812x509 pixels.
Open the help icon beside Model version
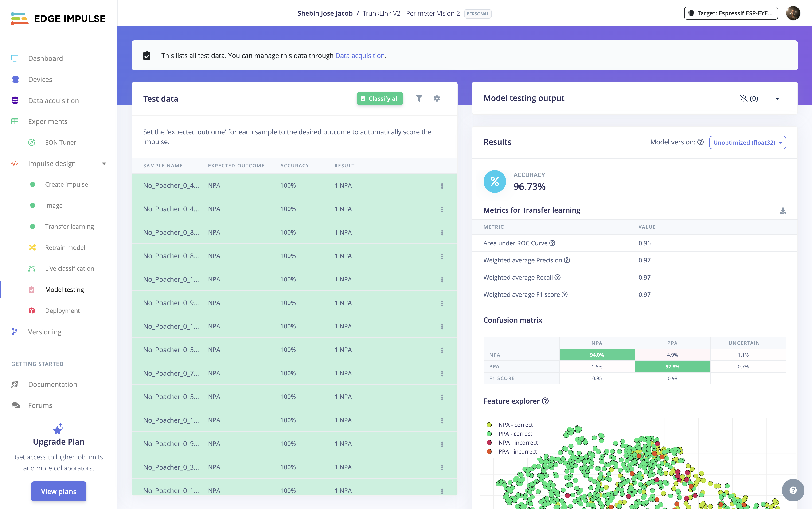pyautogui.click(x=701, y=142)
